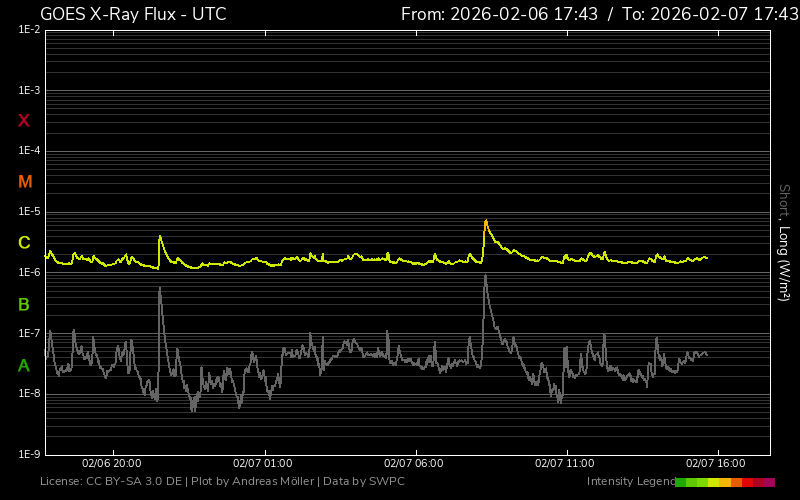
Task: Click the Intensity Legend label text
Action: (630, 482)
